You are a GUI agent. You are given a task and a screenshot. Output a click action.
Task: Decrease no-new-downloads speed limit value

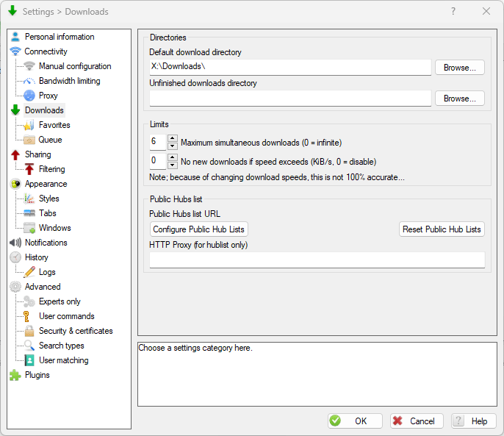[173, 165]
